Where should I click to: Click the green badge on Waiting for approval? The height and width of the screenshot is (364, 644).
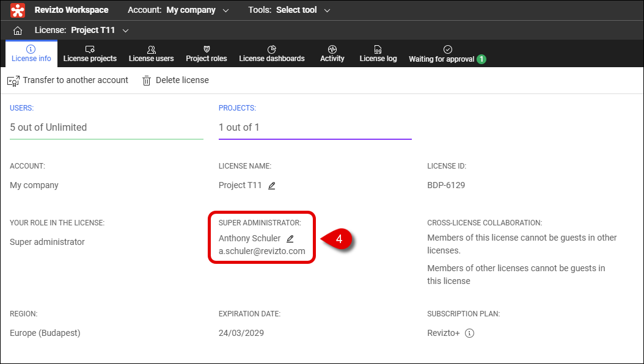481,59
